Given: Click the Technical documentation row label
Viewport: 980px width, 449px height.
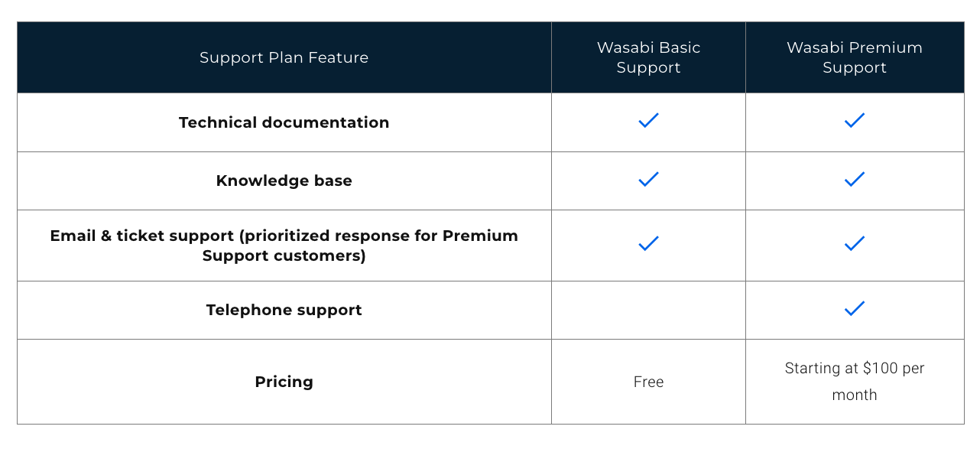Looking at the screenshot, I should pyautogui.click(x=284, y=122).
